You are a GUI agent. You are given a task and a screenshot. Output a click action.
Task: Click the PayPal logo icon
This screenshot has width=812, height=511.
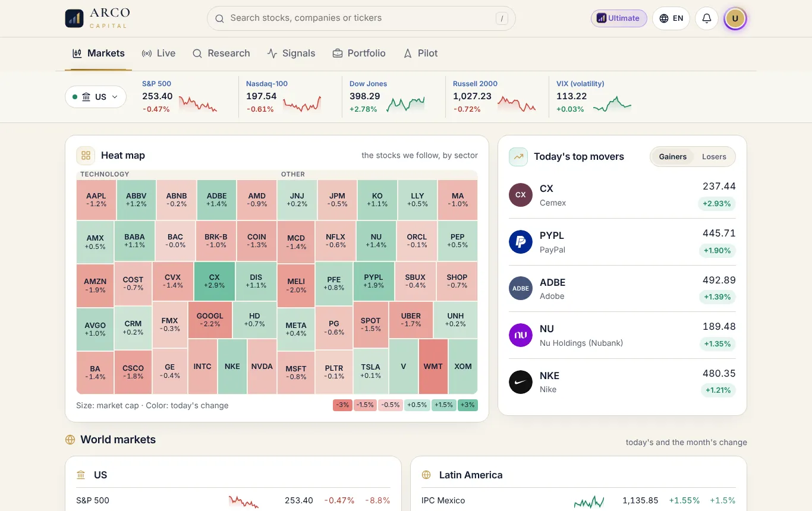tap(520, 242)
